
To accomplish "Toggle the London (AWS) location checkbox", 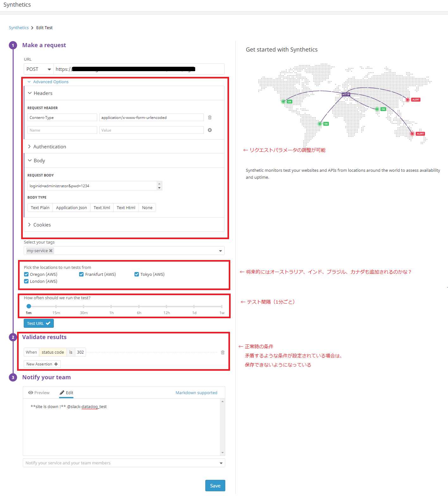I will pos(26,281).
